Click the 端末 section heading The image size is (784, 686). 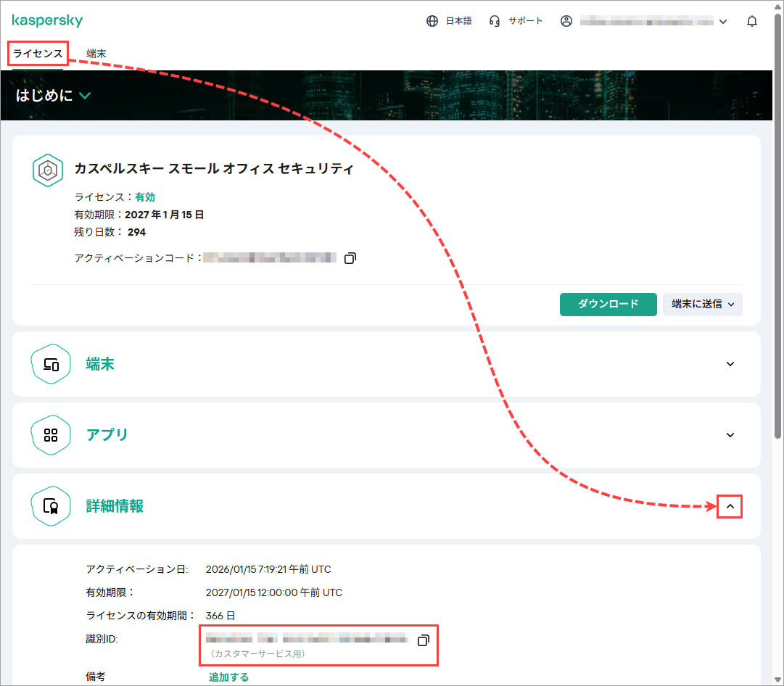tap(100, 364)
